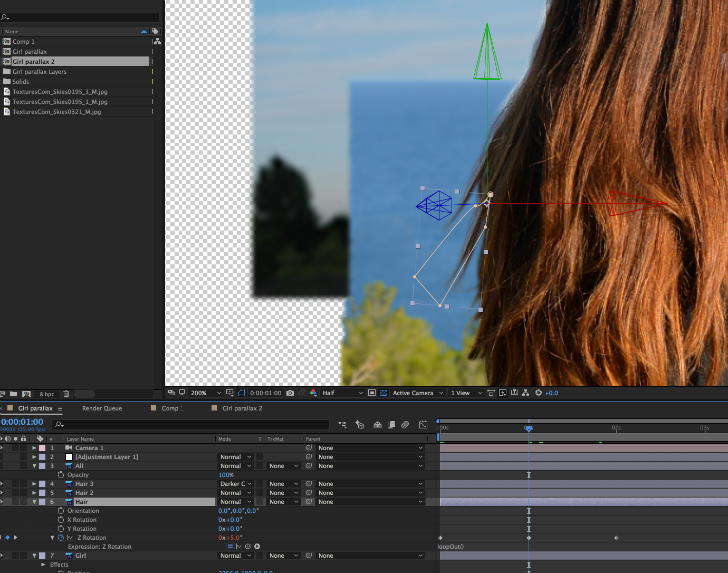Toggle the Z Rotation enable expression button
This screenshot has height=573, width=728.
coord(230,546)
